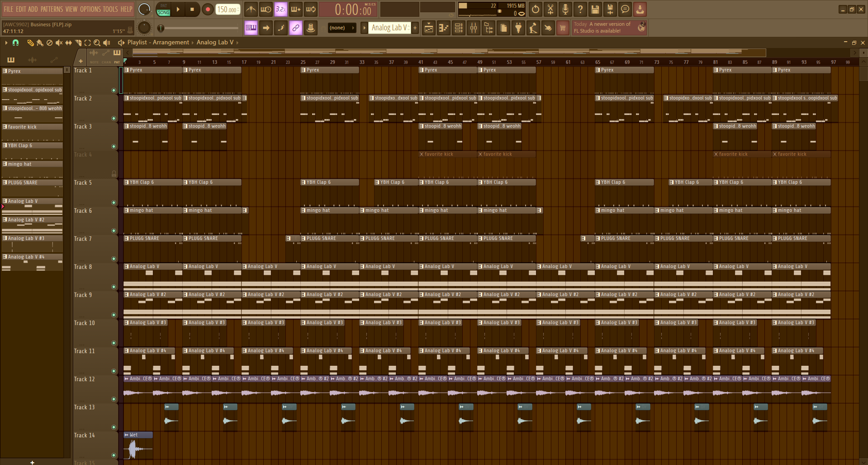Click the red record button
Image resolution: width=868 pixels, height=465 pixels.
208,9
